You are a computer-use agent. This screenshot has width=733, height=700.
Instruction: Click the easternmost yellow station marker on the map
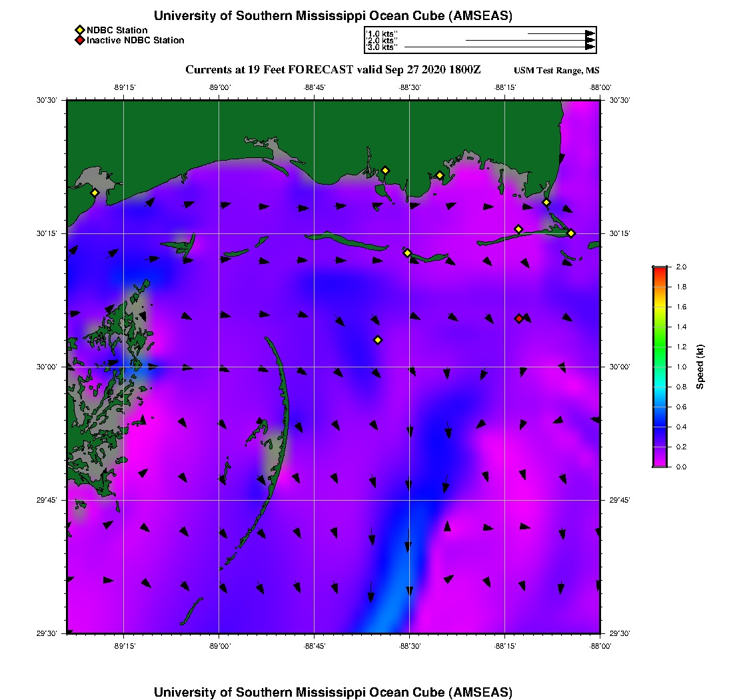571,233
